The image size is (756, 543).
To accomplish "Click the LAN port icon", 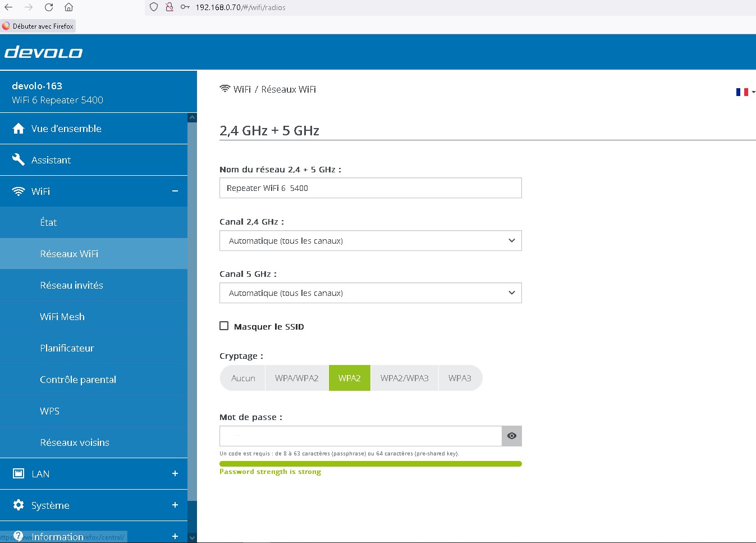I will [19, 473].
